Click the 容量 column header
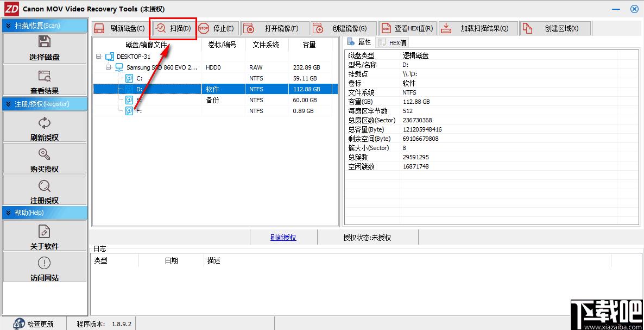Viewport: 644px width, 330px height. (x=309, y=45)
